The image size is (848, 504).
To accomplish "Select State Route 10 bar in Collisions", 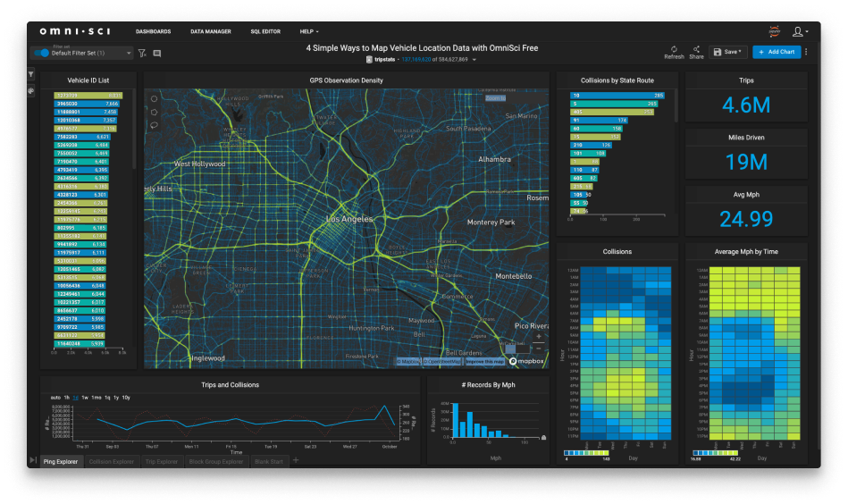I will 617,96.
